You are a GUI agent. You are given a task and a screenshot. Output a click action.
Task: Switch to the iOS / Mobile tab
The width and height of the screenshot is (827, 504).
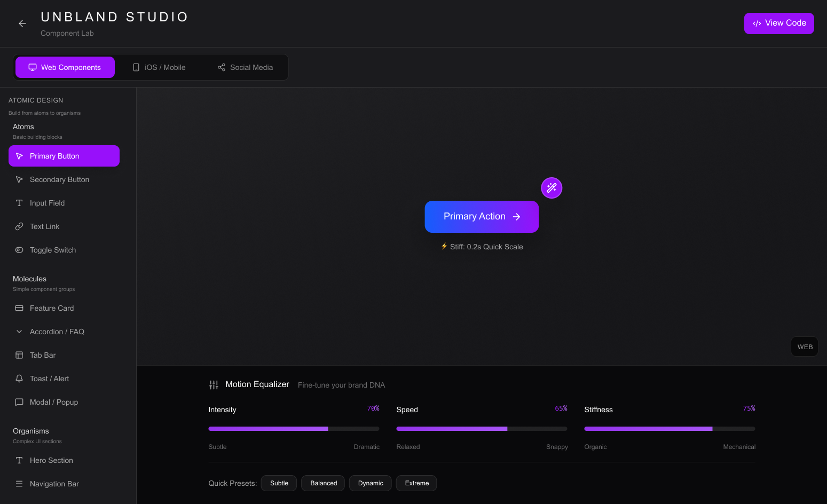(159, 67)
